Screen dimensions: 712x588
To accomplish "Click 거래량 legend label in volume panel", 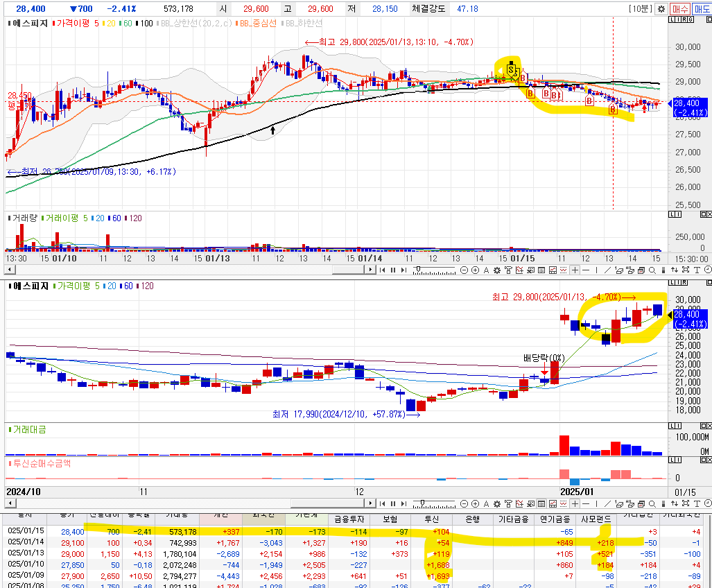I will (24, 218).
